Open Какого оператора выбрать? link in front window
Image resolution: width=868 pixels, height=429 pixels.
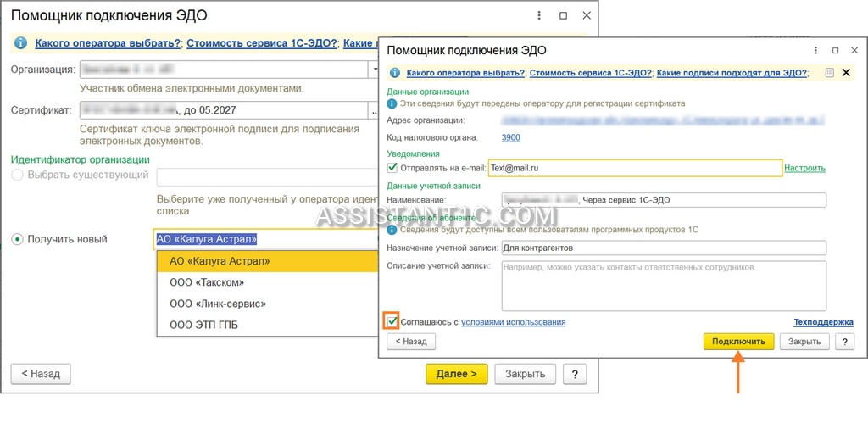(x=465, y=73)
